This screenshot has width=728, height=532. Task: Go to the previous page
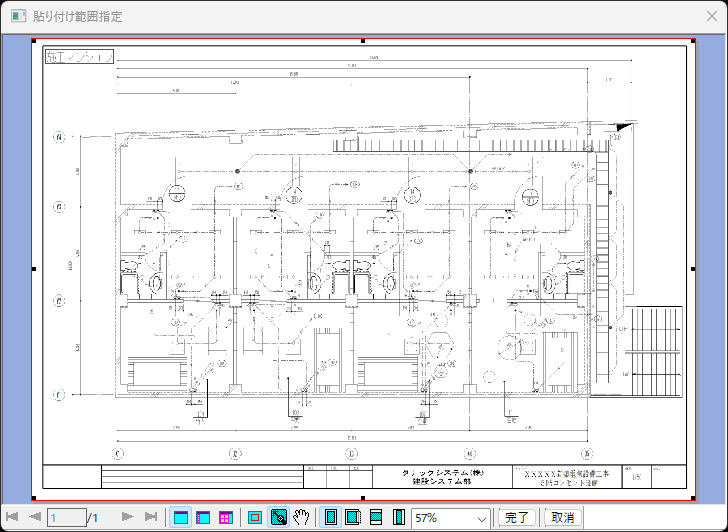[x=34, y=517]
